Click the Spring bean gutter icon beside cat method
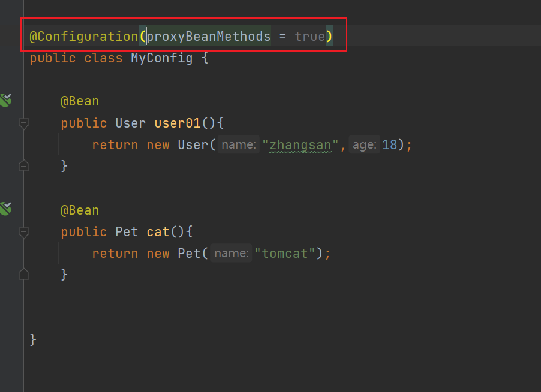Screen dimensions: 541x392 pyautogui.click(x=6, y=209)
